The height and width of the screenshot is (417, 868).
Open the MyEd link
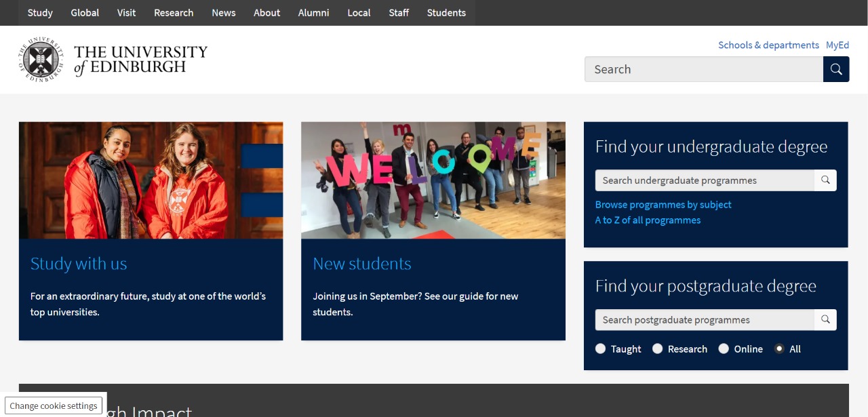tap(837, 45)
